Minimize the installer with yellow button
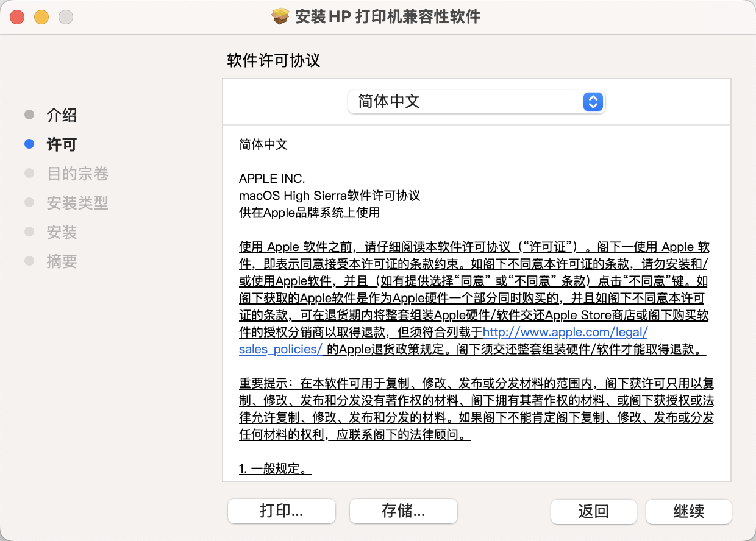The height and width of the screenshot is (541, 756). pyautogui.click(x=41, y=17)
